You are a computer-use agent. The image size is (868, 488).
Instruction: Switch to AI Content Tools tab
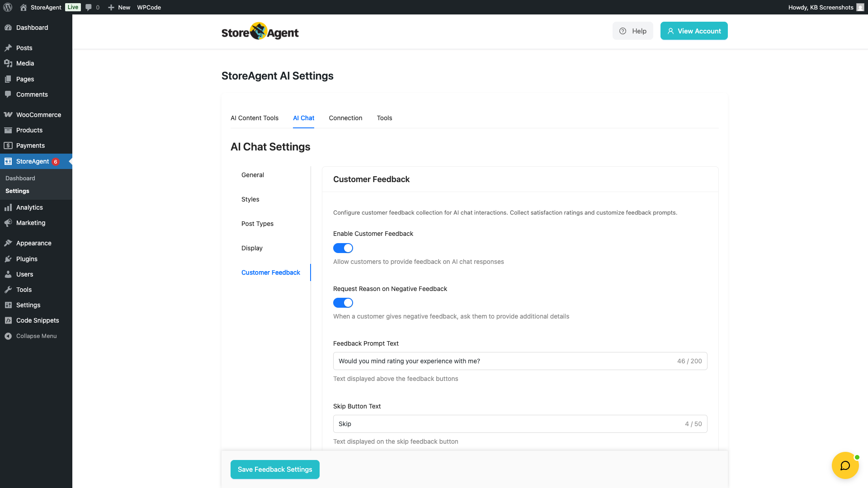coord(255,118)
